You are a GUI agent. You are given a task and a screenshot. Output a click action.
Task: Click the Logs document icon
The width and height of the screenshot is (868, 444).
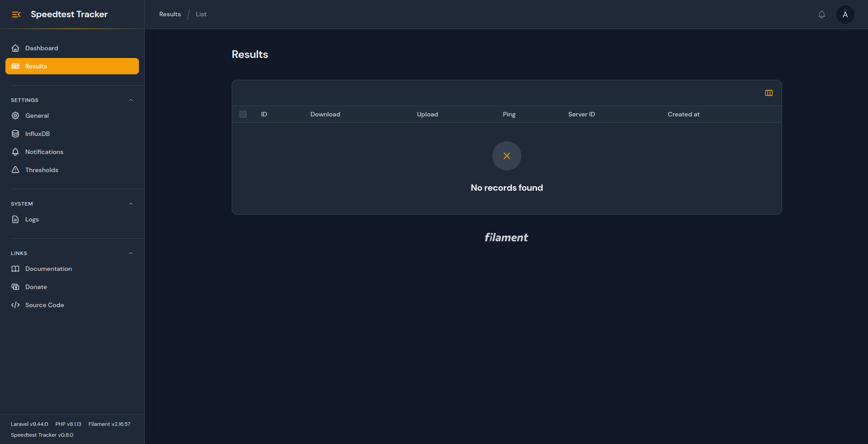15,219
